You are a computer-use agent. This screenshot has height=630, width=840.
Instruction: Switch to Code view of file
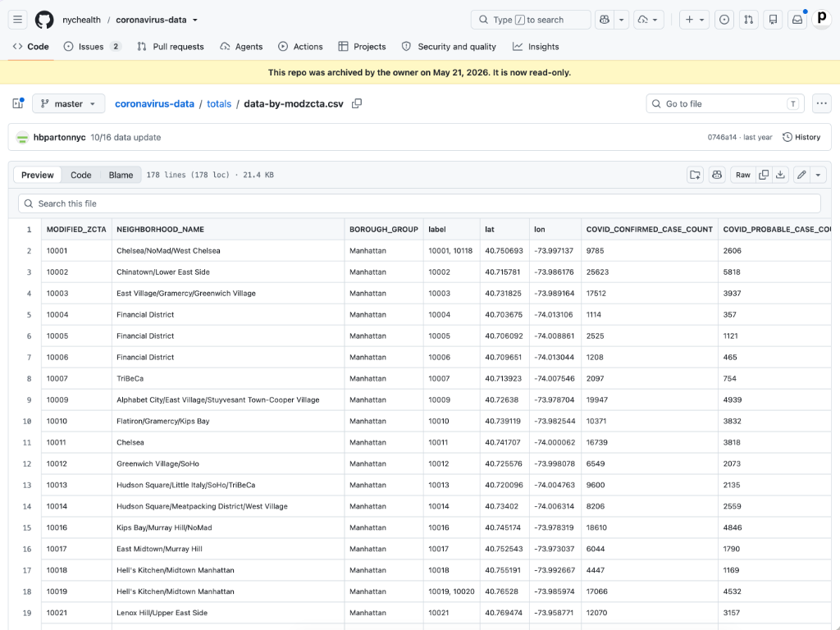point(81,176)
